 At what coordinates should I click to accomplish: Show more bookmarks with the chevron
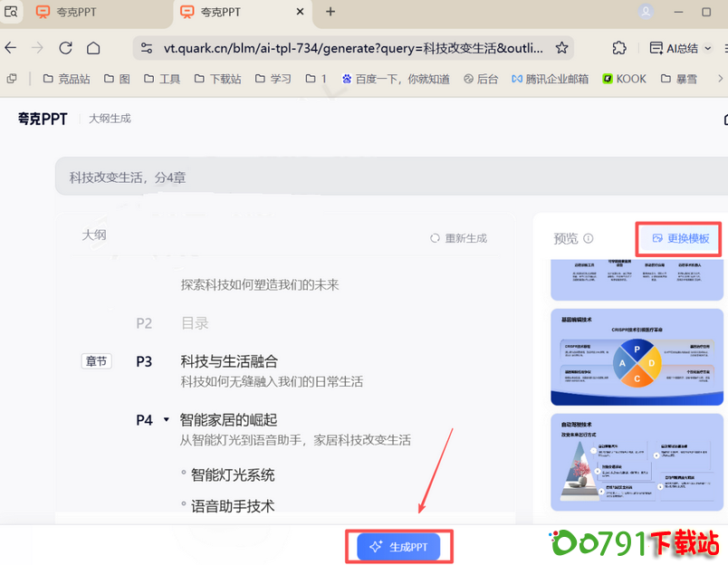[x=720, y=79]
